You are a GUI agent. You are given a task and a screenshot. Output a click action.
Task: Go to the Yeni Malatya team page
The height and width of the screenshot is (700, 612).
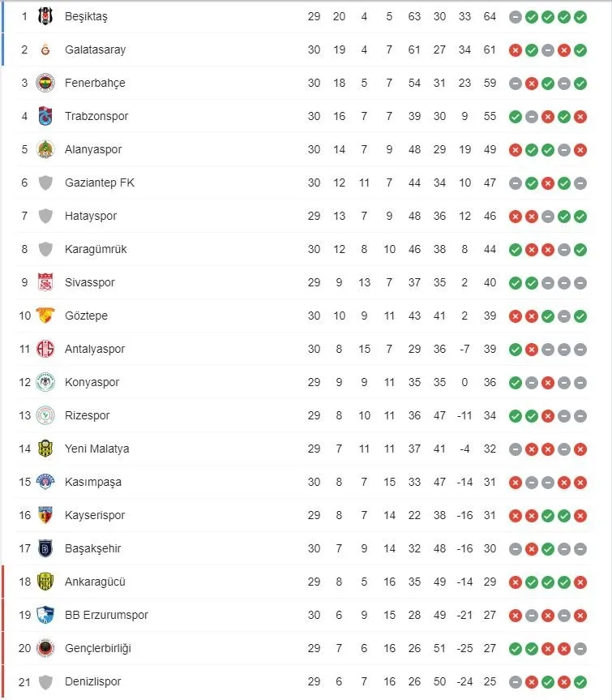tap(96, 449)
